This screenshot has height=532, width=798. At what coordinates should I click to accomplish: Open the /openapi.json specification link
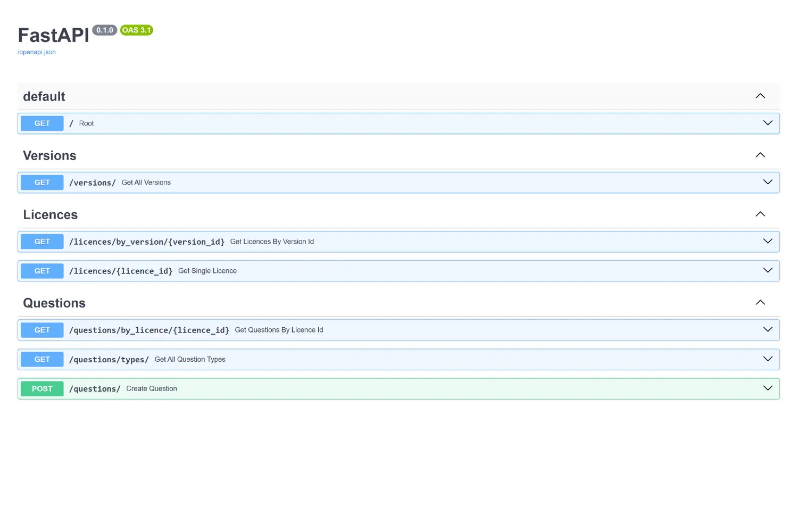pyautogui.click(x=36, y=52)
